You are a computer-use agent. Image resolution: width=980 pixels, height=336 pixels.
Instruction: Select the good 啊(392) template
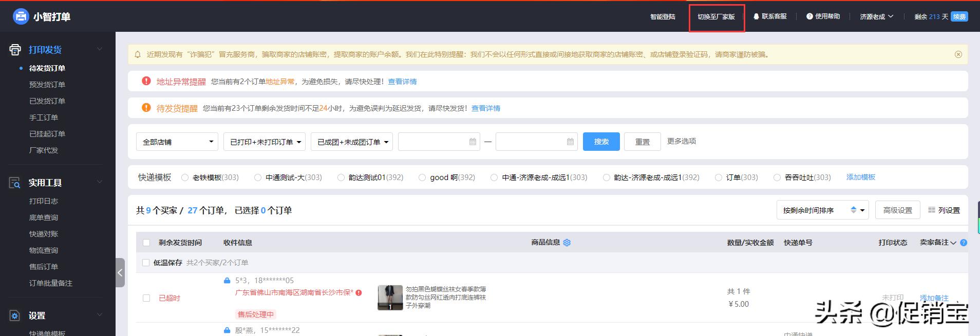point(422,177)
